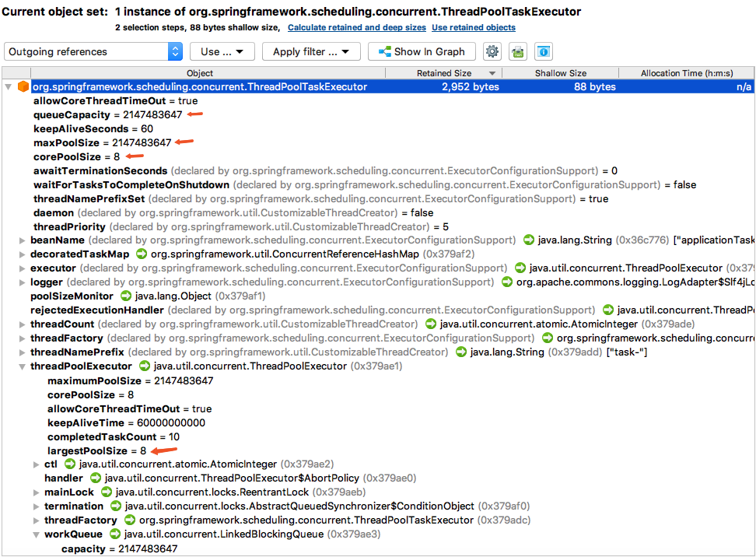Viewport: 756px width, 557px height.
Task: Expand the logger node
Action: [22, 282]
